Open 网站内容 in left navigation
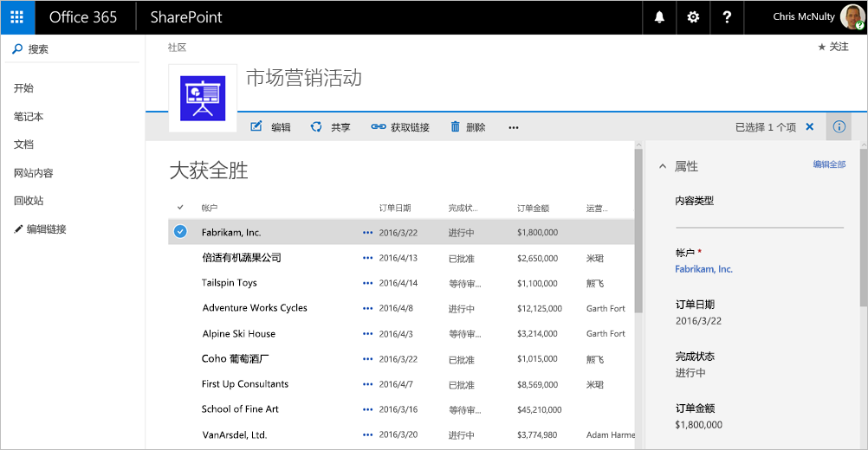This screenshot has height=450, width=868. [34, 173]
